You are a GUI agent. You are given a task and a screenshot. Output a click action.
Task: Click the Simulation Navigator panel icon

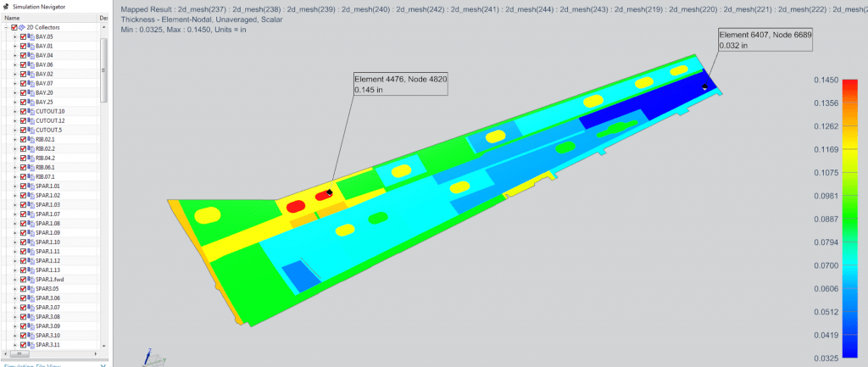click(6, 6)
